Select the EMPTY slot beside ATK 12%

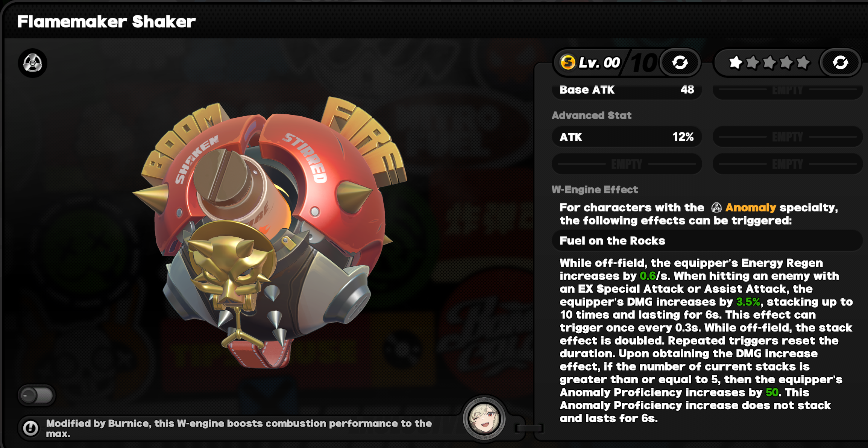[x=788, y=137]
